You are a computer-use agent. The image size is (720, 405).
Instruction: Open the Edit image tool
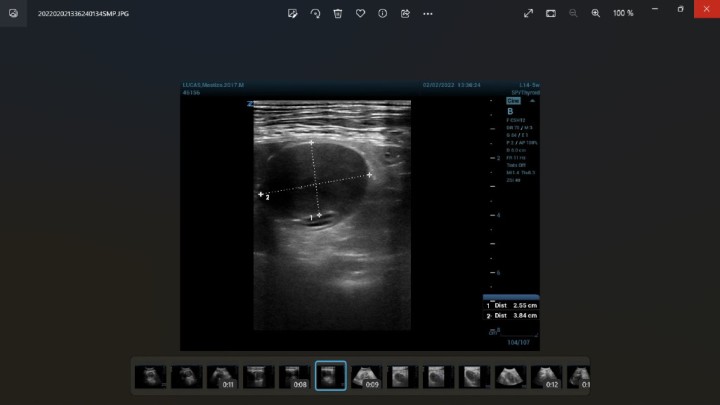click(x=292, y=13)
